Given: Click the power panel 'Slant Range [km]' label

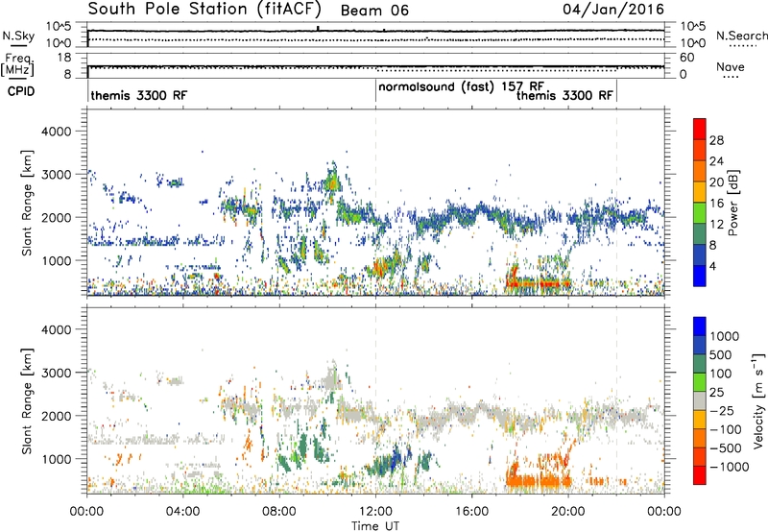Looking at the screenshot, I should [x=27, y=203].
